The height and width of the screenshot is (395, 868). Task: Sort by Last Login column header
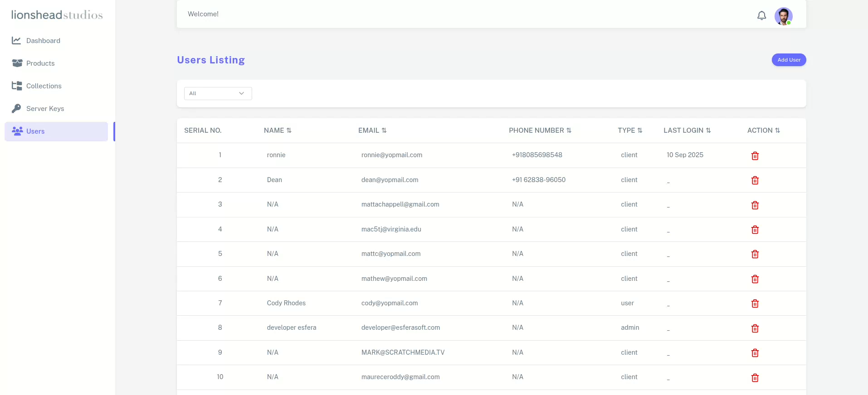(x=687, y=130)
